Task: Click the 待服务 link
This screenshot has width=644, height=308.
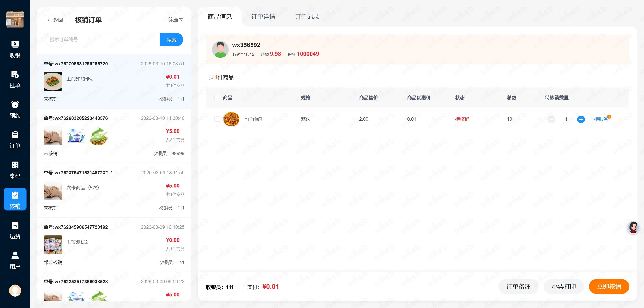Action: pos(601,119)
